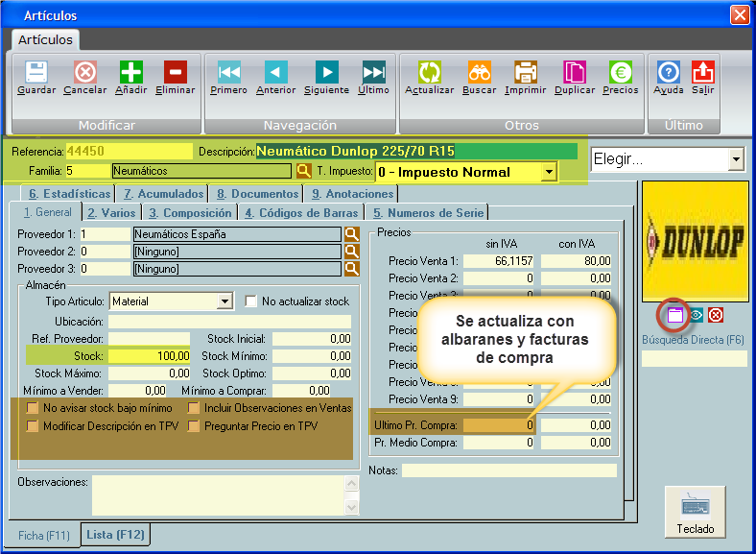
Task: Open the 7. Acumulados tab
Action: (x=163, y=194)
